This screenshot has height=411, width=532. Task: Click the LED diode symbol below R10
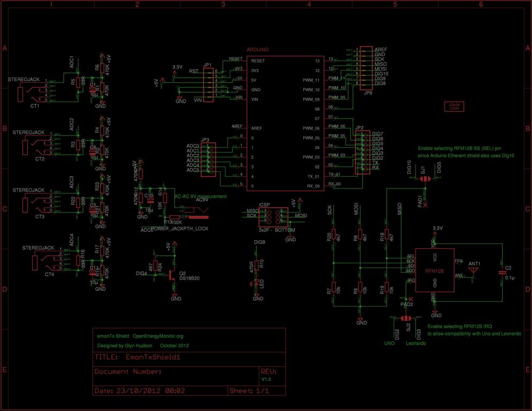pos(257,282)
